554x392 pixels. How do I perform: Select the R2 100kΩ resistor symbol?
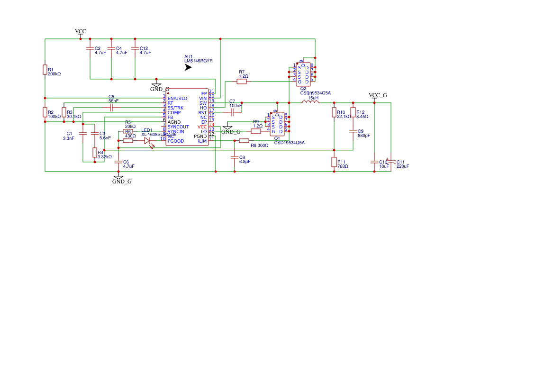[x=45, y=112]
